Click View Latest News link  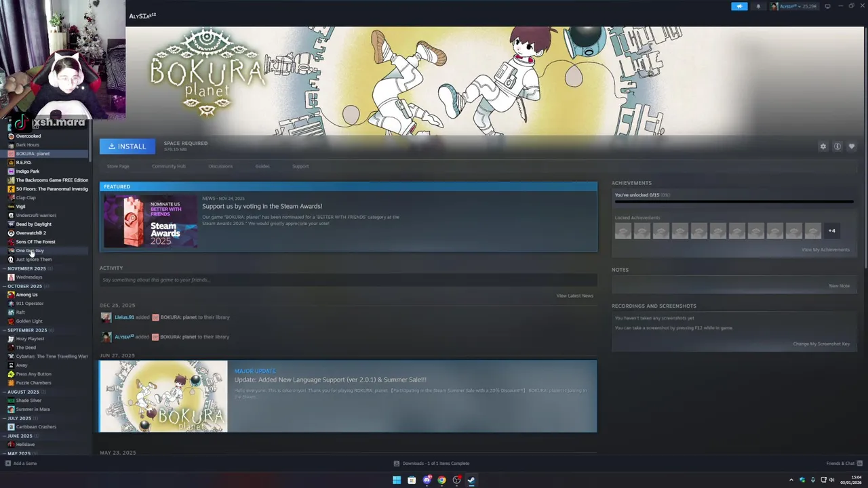click(575, 296)
